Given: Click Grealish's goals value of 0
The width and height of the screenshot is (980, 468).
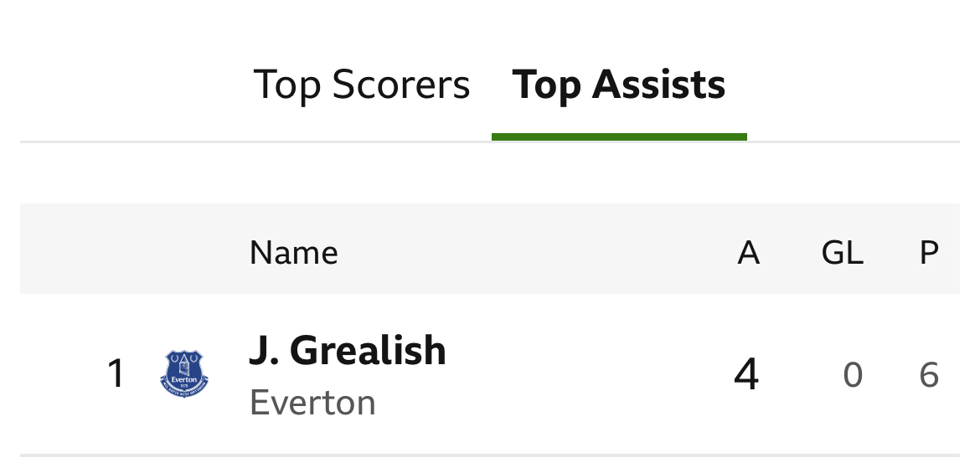Looking at the screenshot, I should click(x=852, y=375).
